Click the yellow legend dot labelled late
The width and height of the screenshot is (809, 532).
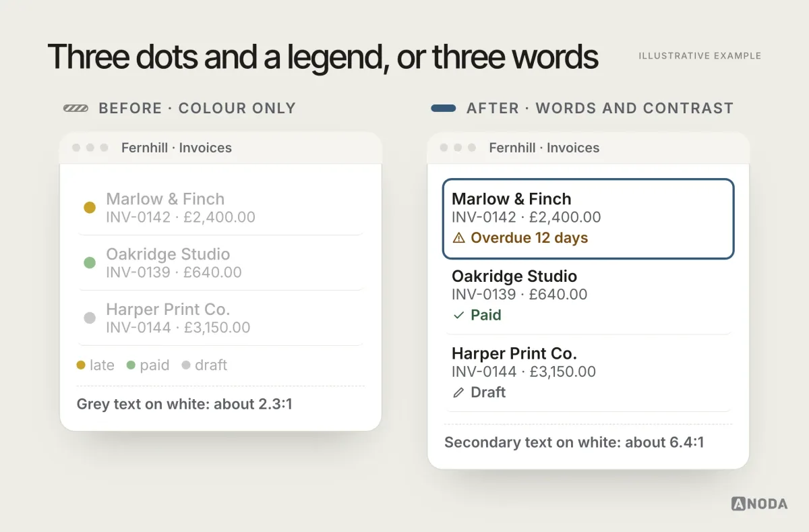tap(81, 365)
